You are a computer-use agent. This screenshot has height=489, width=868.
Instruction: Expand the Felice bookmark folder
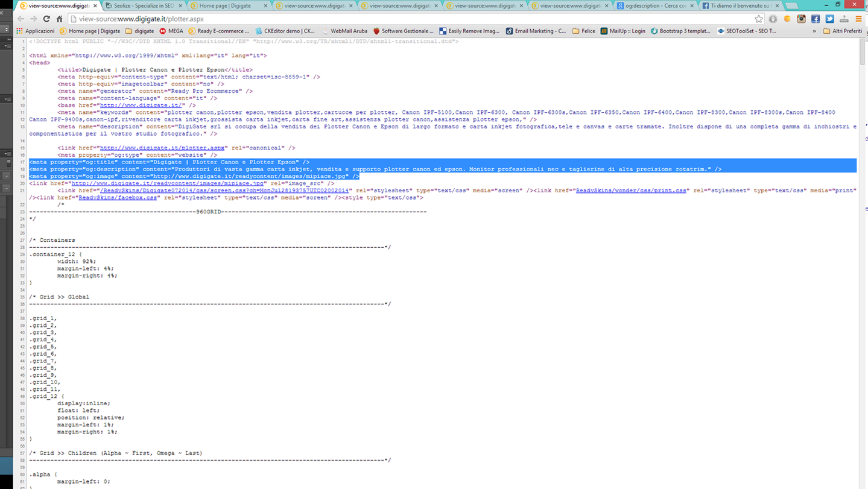[583, 31]
